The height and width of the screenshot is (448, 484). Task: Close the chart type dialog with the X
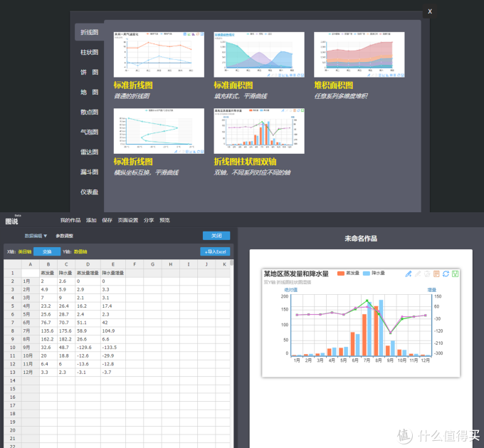(x=430, y=11)
